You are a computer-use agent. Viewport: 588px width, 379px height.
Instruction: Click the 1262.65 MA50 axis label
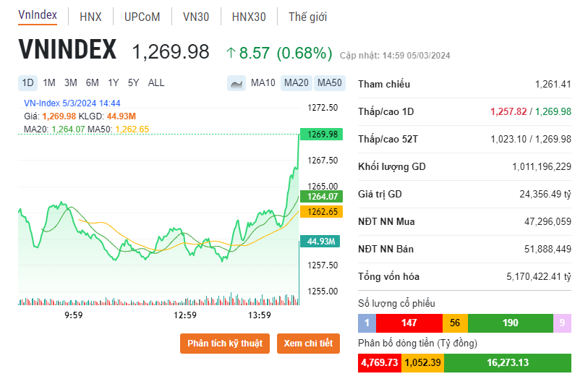[x=321, y=212]
